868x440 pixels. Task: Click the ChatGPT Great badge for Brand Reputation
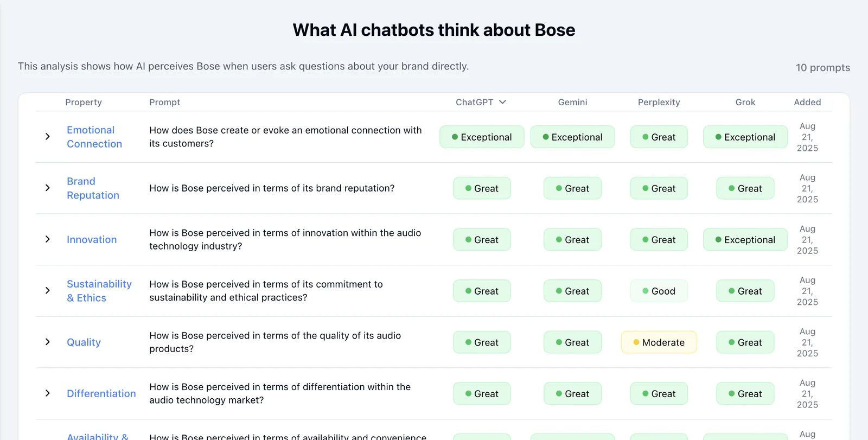tap(482, 188)
